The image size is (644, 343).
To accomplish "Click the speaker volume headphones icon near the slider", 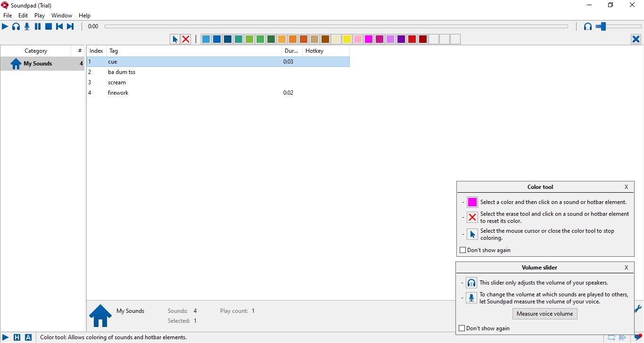I will point(587,26).
